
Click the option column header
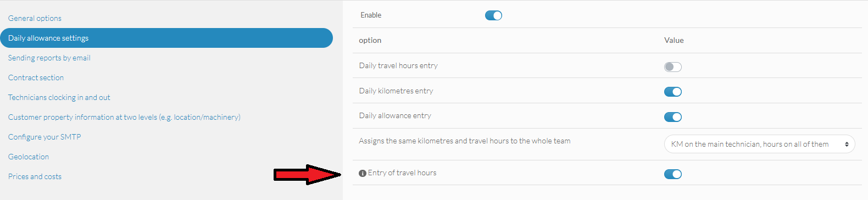pyautogui.click(x=370, y=40)
